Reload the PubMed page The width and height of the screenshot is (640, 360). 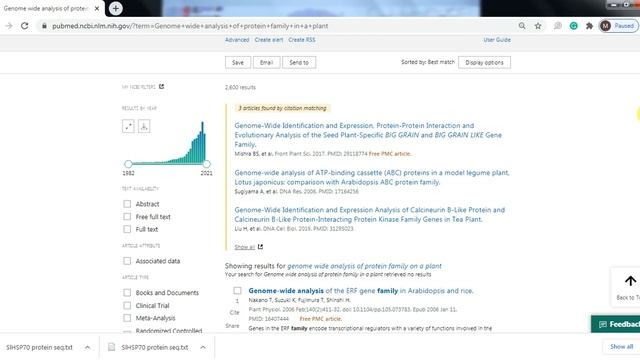tap(24, 26)
